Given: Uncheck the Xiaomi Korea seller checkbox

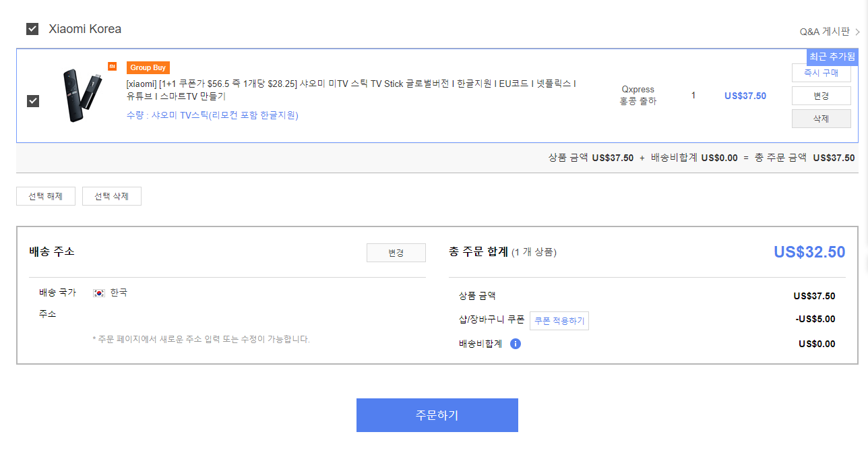Looking at the screenshot, I should click(32, 29).
